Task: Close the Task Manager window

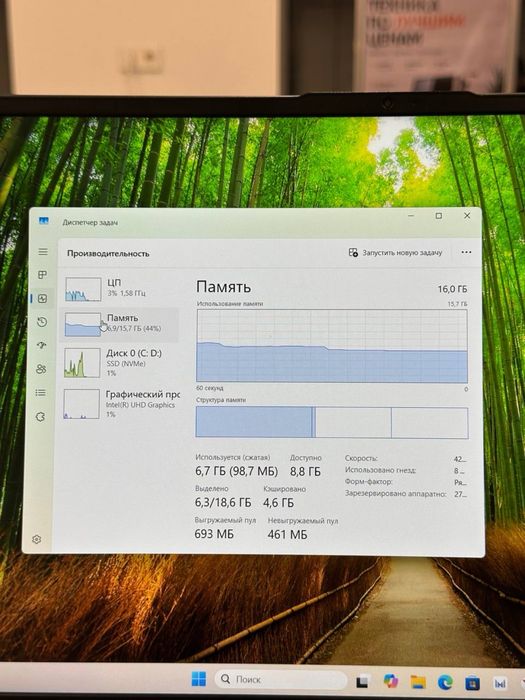Action: tap(467, 215)
